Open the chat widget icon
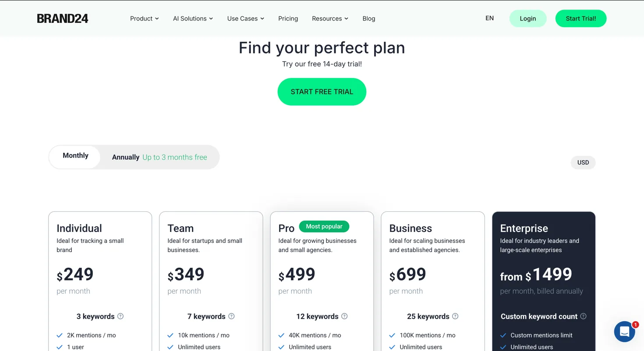The width and height of the screenshot is (644, 351). 624,332
